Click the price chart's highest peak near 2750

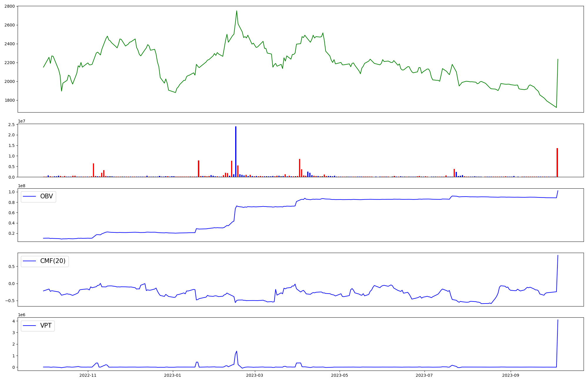coord(237,11)
